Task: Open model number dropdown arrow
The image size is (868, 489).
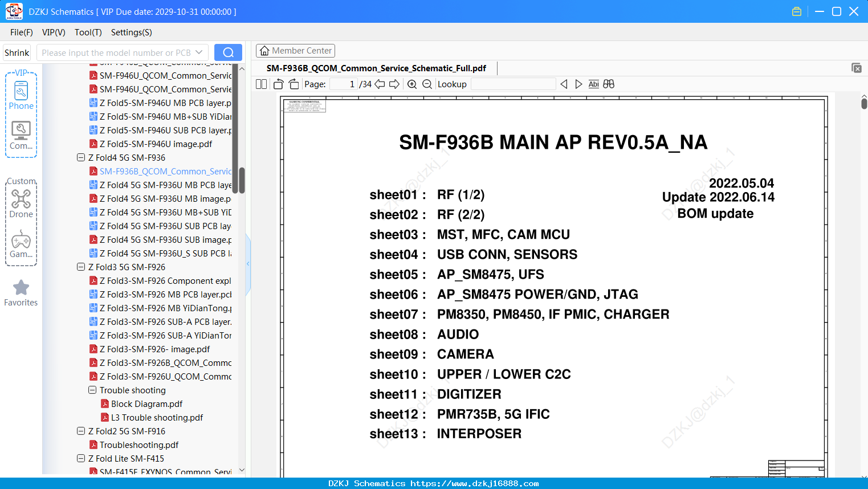Action: tap(199, 52)
